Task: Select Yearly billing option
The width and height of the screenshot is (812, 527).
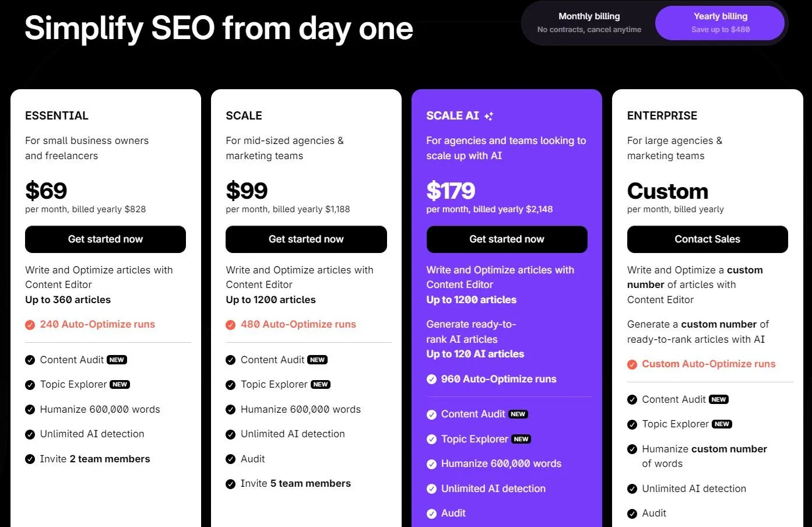Action: coord(720,23)
